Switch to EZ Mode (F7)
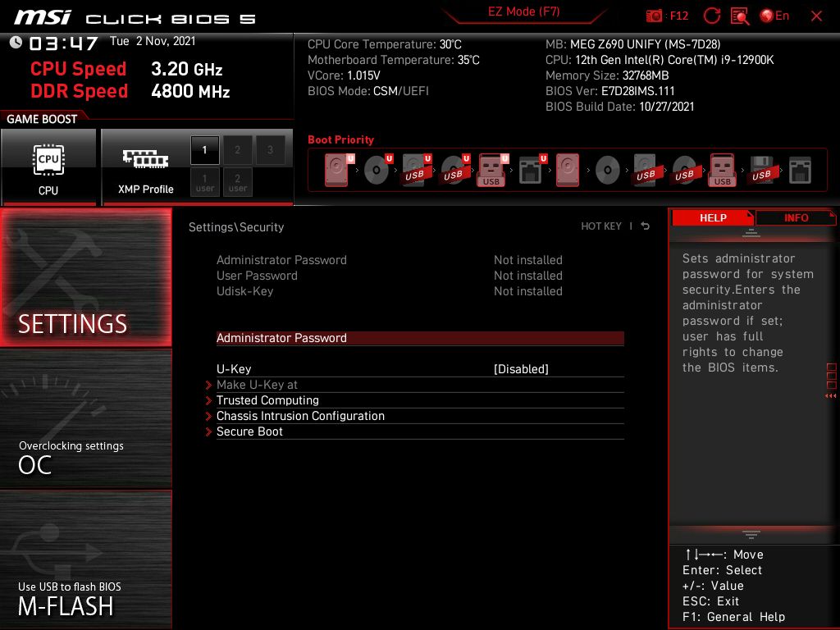 524,12
